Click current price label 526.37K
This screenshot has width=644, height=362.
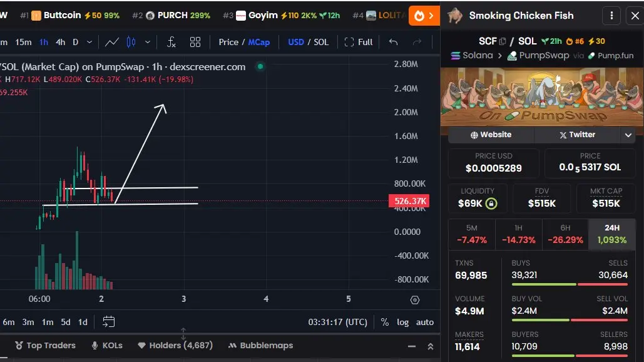pyautogui.click(x=409, y=201)
